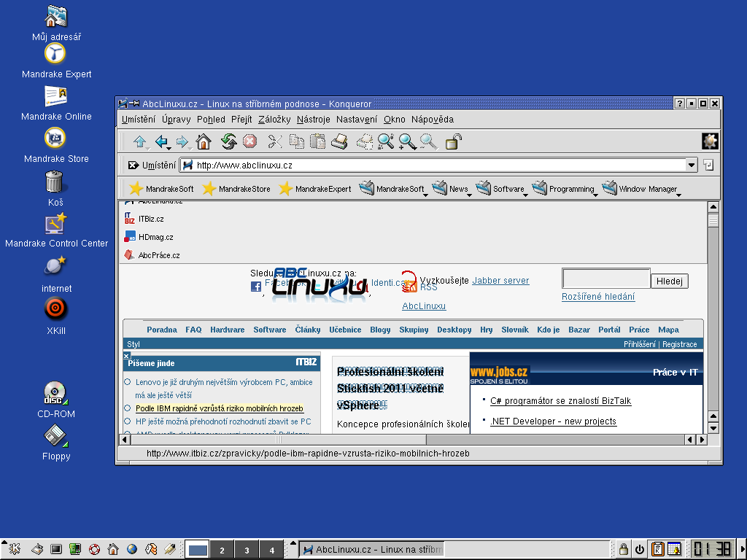This screenshot has width=747, height=560.
Task: Focus the AbcLinuxu search input field
Action: pos(606,278)
